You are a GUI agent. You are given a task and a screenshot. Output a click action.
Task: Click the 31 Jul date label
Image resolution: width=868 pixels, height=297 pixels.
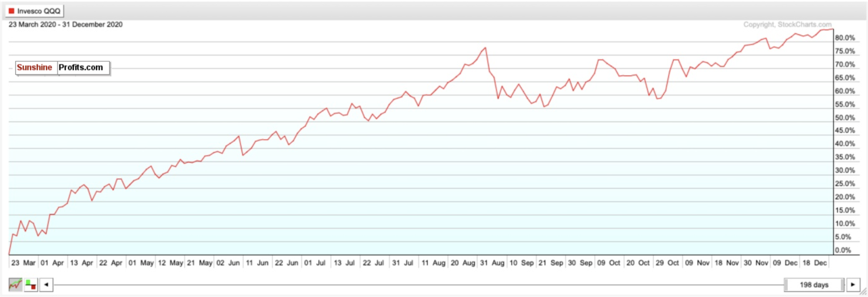pyautogui.click(x=403, y=263)
